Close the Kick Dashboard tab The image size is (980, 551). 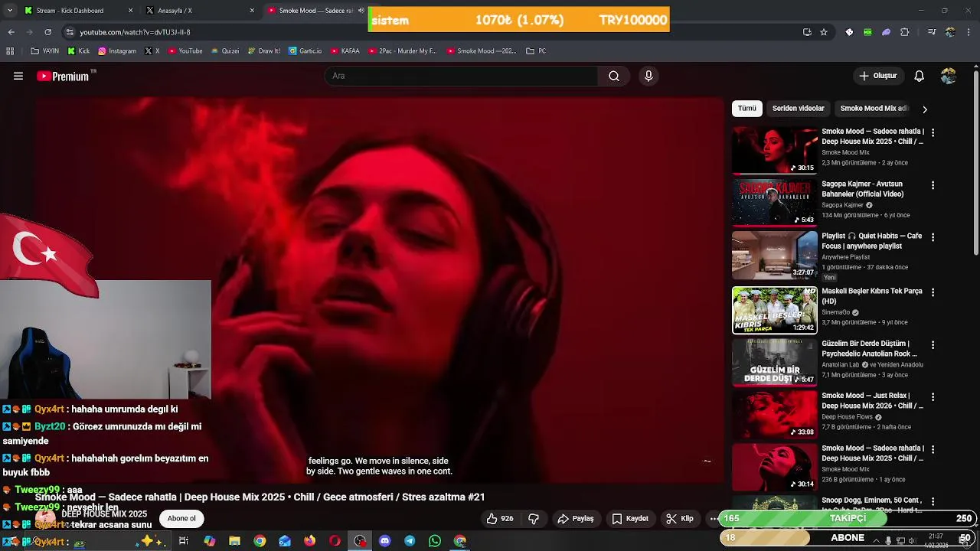click(130, 11)
